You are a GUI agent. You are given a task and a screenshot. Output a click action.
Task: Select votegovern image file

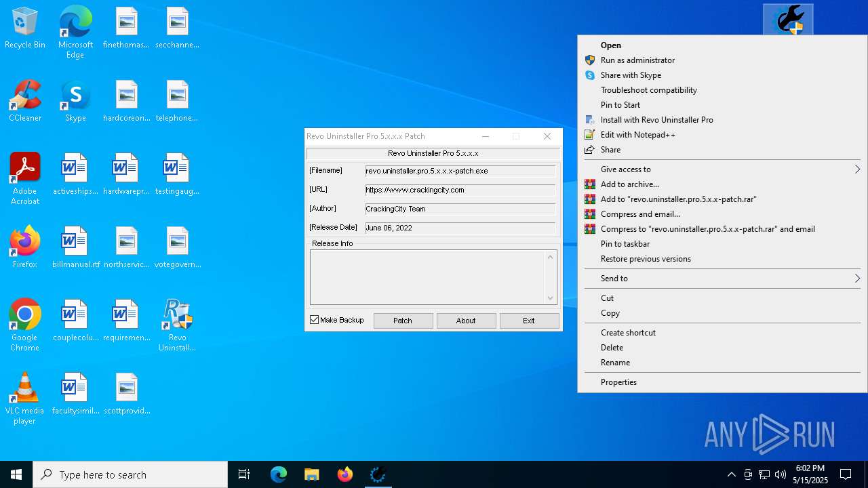(177, 248)
